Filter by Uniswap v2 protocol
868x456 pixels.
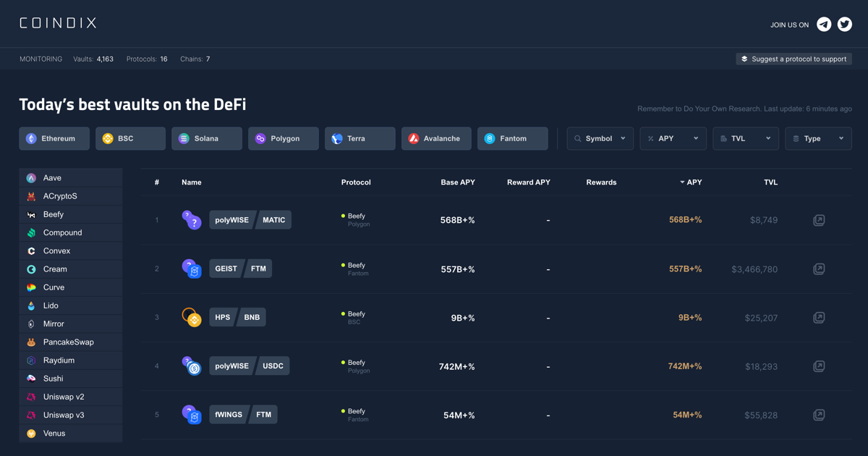[x=71, y=397]
